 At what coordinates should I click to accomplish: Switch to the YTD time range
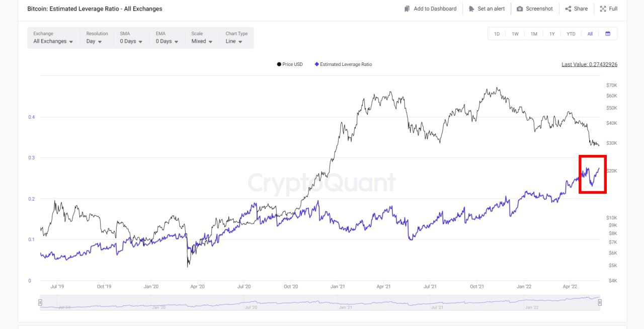[571, 34]
